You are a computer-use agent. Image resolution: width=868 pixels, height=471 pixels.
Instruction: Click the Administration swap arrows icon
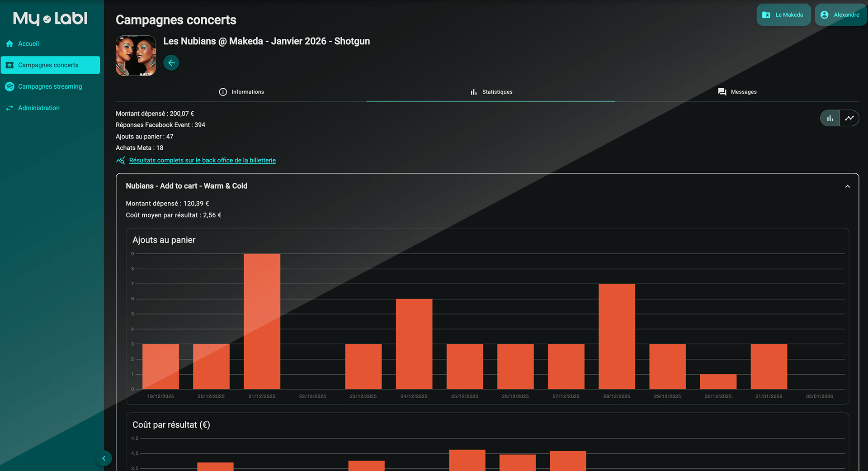coord(9,108)
